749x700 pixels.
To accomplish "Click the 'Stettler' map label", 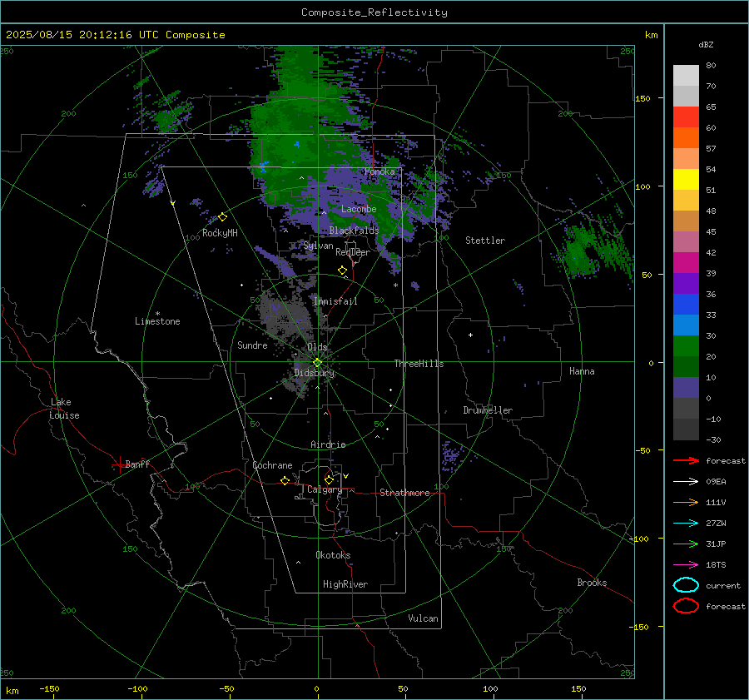I will (x=485, y=241).
